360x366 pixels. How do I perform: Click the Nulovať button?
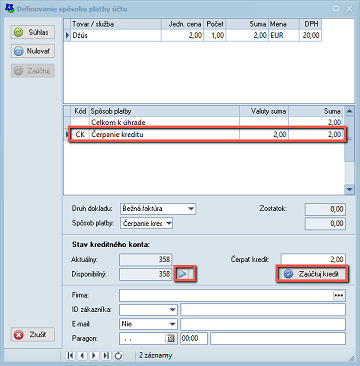pos(33,52)
